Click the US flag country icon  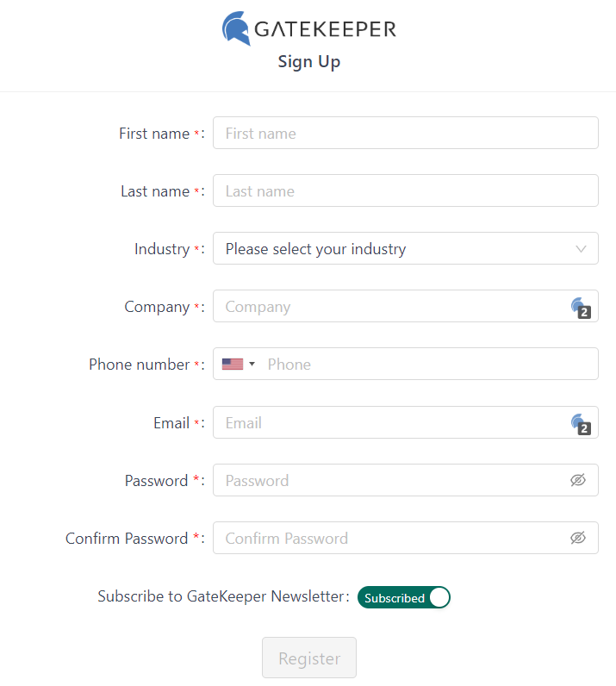point(232,365)
